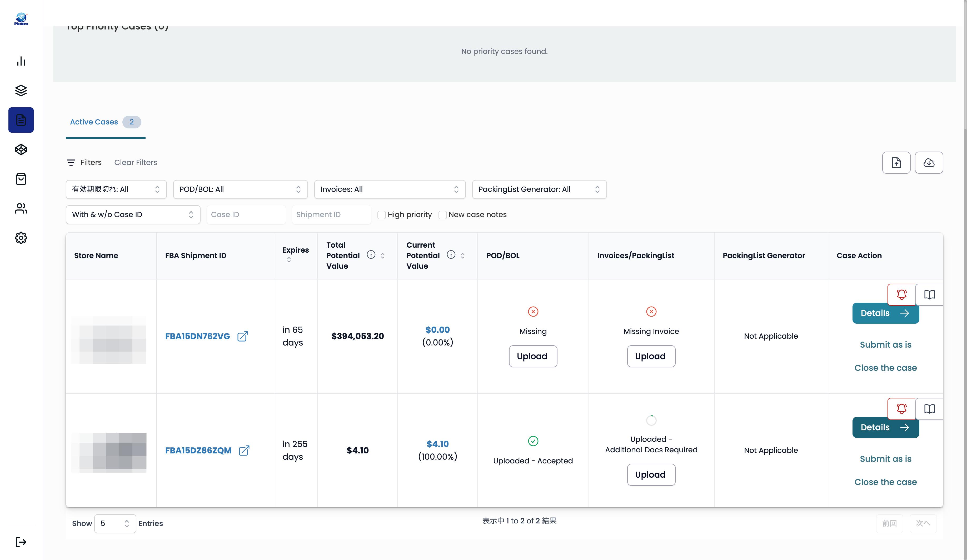Viewport: 967px width, 560px height.
Task: Click Close the case for FBA15DN762VG
Action: [x=886, y=368]
